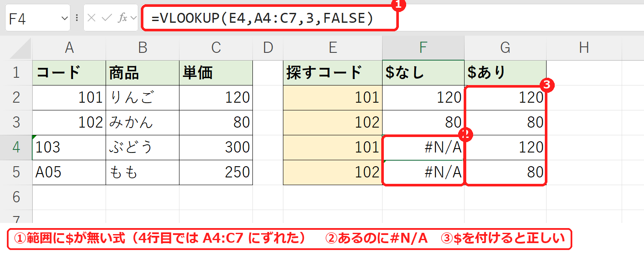The width and height of the screenshot is (644, 253).
Task: Select column A header
Action: click(69, 48)
